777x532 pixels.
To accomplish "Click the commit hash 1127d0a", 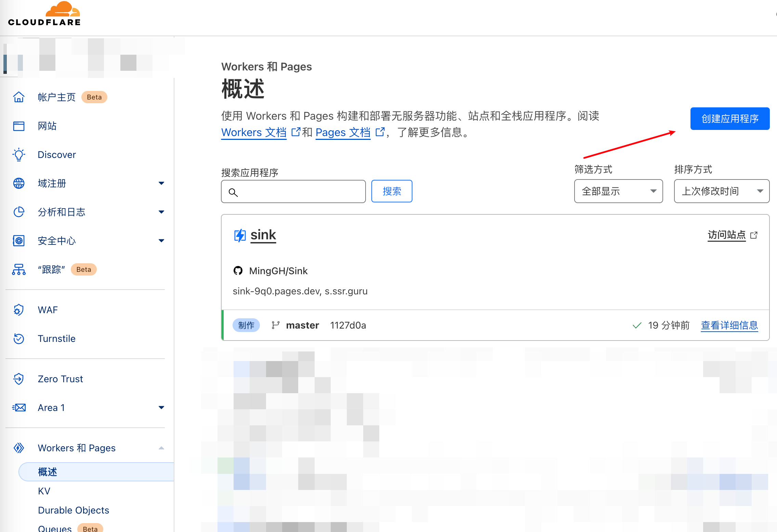I will [x=348, y=325].
